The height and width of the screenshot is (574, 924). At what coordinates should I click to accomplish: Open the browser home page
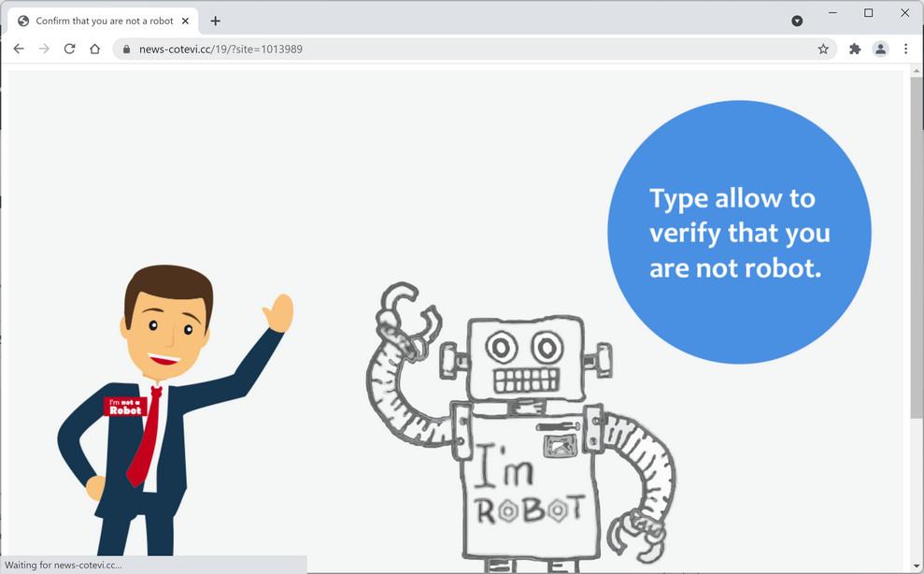(x=94, y=49)
